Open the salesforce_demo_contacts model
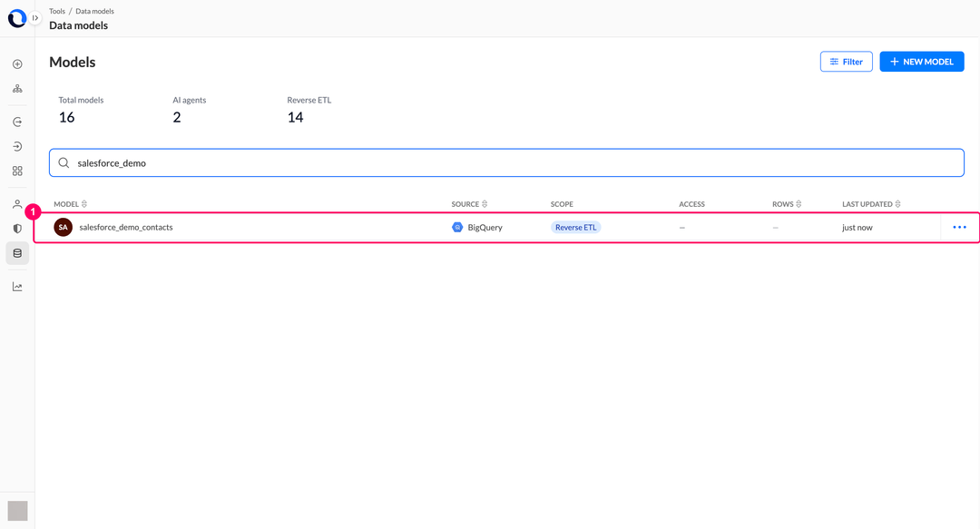 126,227
